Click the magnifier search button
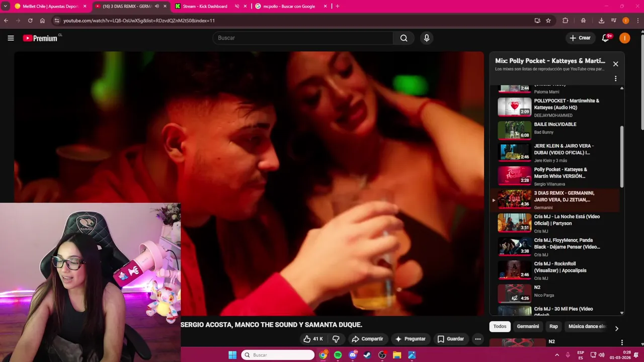Image resolution: width=644 pixels, height=362 pixels. (x=404, y=38)
